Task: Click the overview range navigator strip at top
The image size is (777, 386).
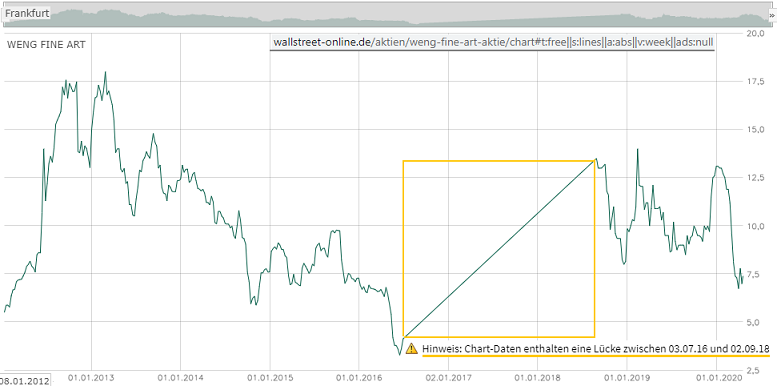Action: 388,15
